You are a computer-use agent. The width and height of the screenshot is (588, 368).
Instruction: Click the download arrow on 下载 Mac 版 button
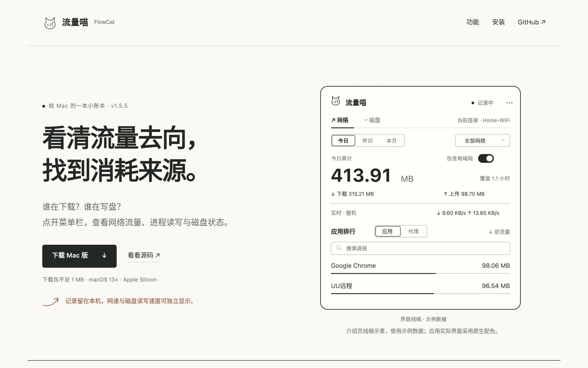click(104, 255)
